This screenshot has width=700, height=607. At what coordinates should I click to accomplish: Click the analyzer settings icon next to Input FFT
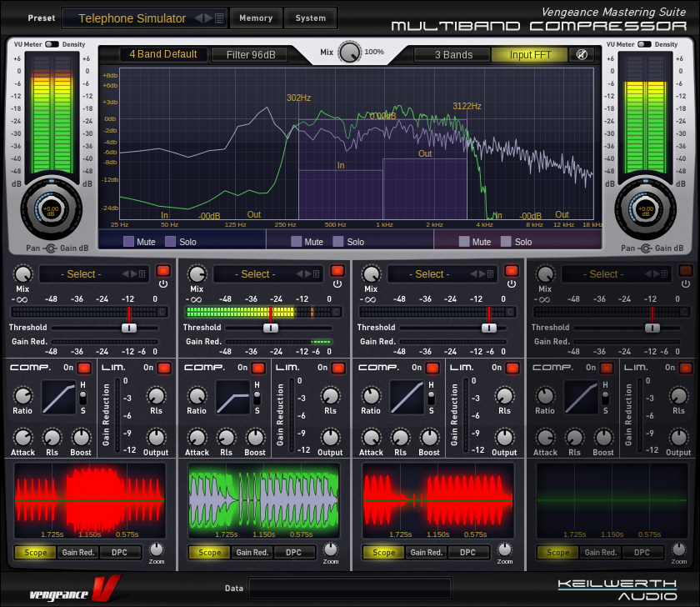click(x=582, y=54)
